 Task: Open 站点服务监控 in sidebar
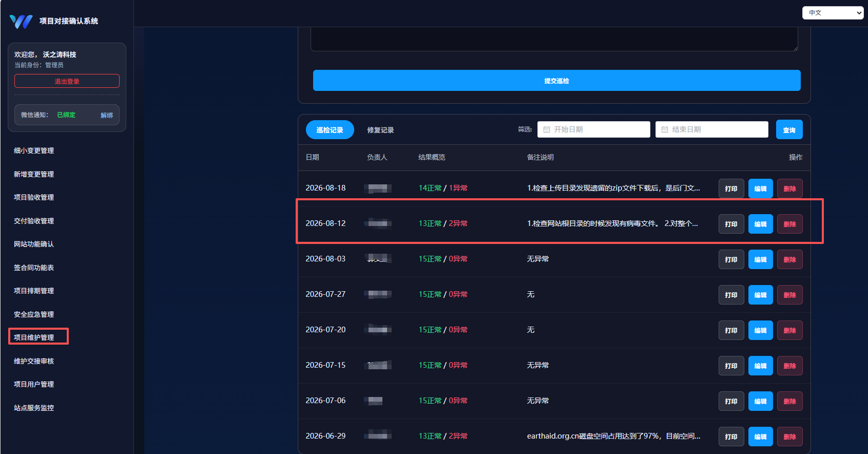tap(34, 408)
